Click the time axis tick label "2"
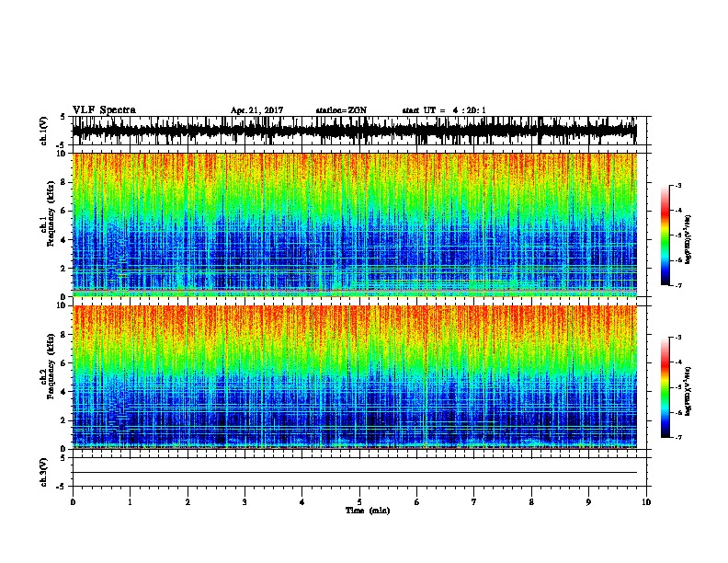The image size is (728, 563). (x=188, y=501)
